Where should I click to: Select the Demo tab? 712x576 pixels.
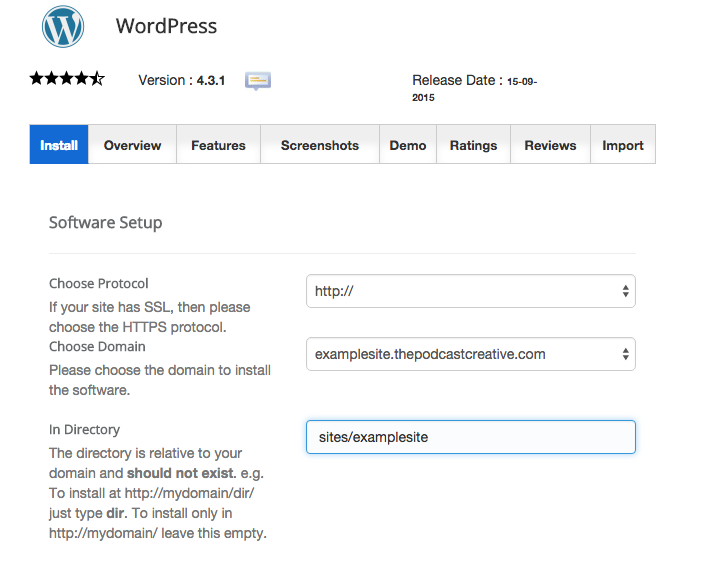(408, 144)
